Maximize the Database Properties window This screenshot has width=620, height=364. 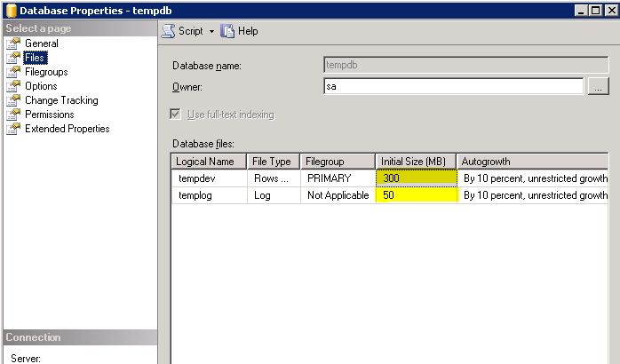pyautogui.click(x=595, y=11)
